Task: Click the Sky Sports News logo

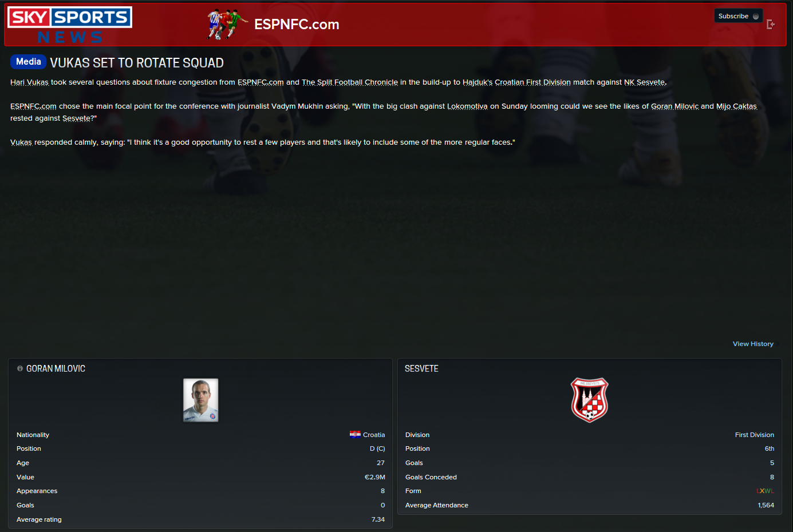Action: [x=70, y=25]
